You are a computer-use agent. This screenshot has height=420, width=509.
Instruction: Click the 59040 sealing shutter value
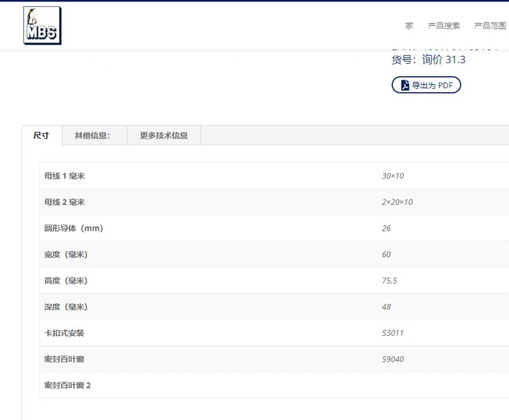393,360
